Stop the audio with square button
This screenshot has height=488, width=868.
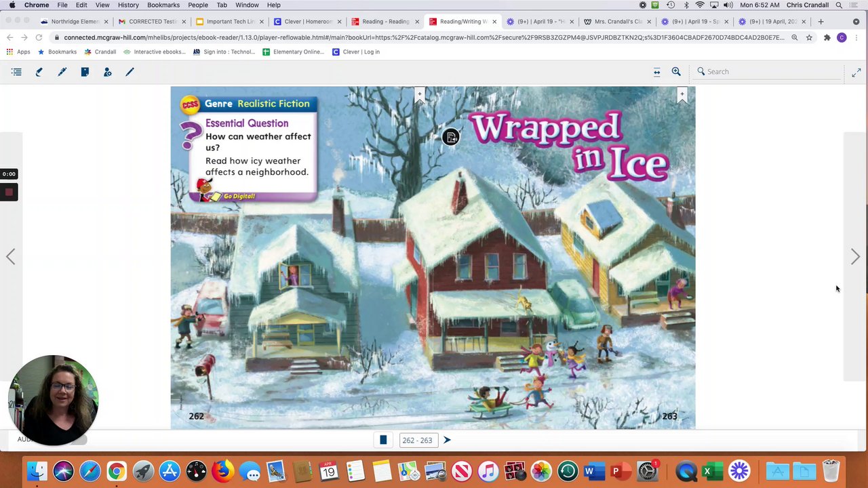coord(383,440)
